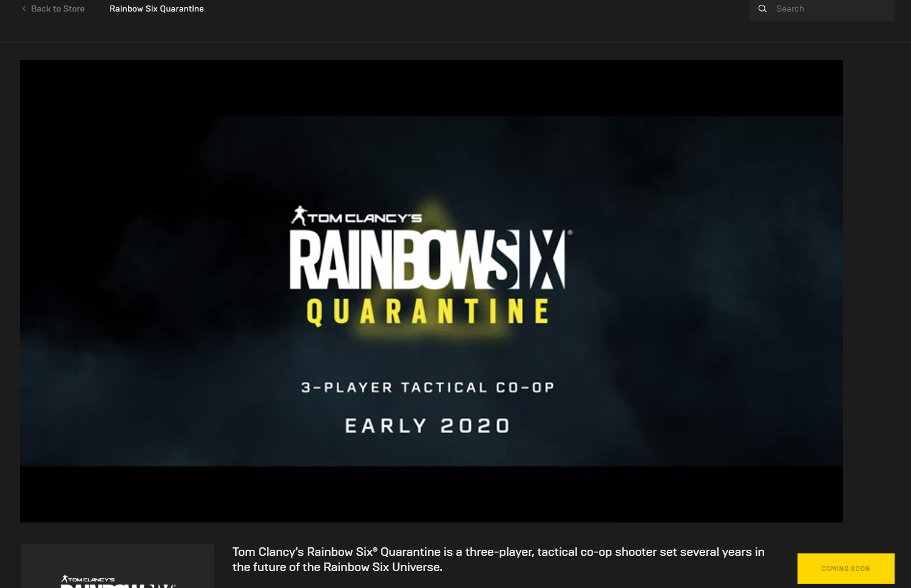The width and height of the screenshot is (911, 588).
Task: Click the Tom Clancy's text in lower-left card
Action: (91, 580)
